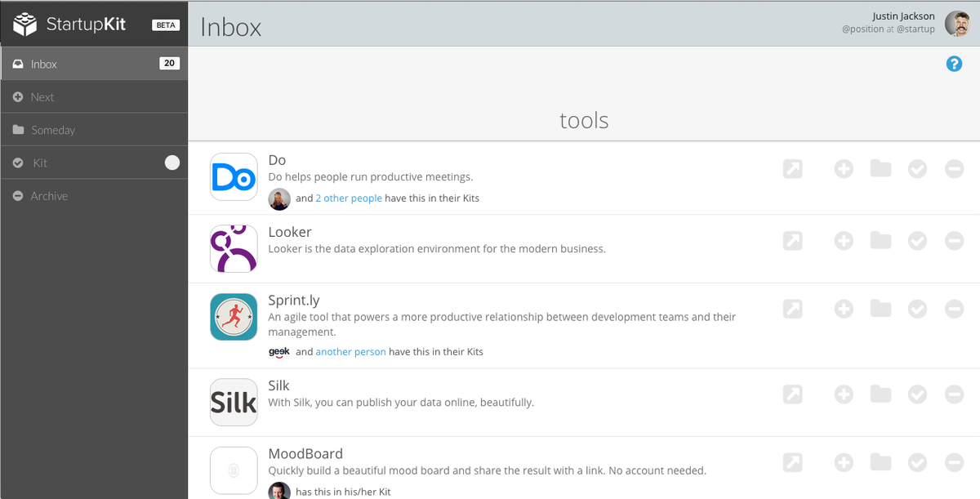Click the Inbox count badge showing 20
The width and height of the screenshot is (980, 499).
[169, 64]
